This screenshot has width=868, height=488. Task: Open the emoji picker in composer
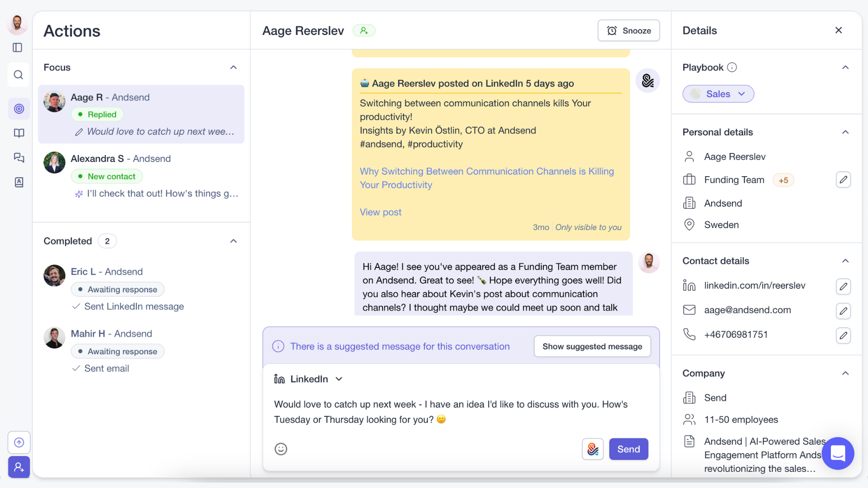[x=281, y=449]
